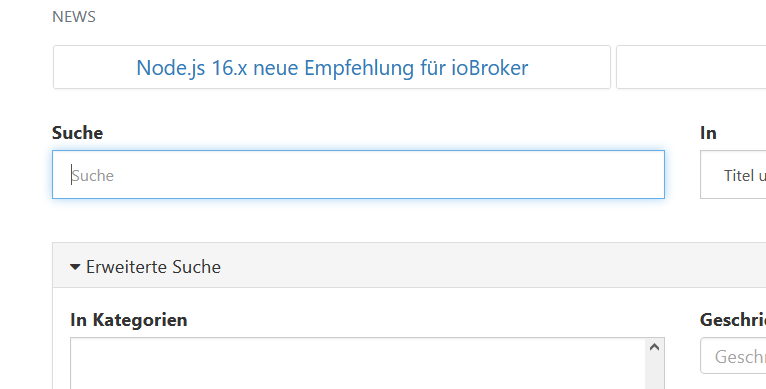Click the Geschrie... label above the author field
The height and width of the screenshot is (389, 766).
coord(733,320)
